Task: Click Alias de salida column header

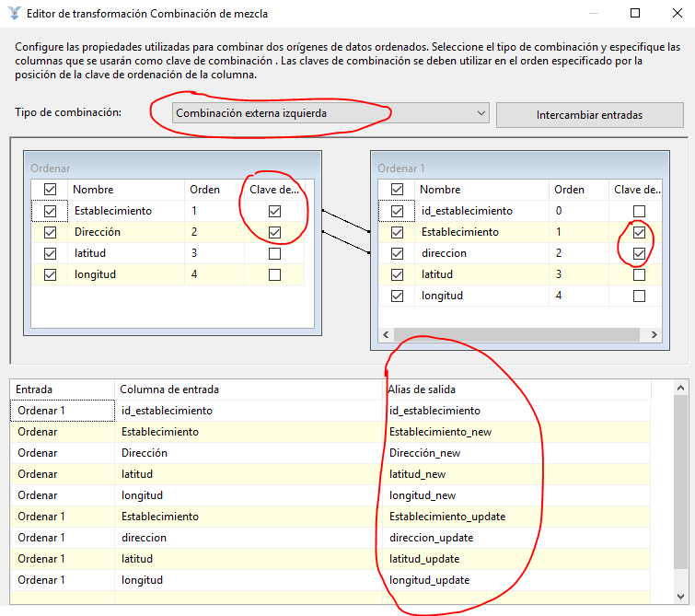Action: tap(516, 389)
